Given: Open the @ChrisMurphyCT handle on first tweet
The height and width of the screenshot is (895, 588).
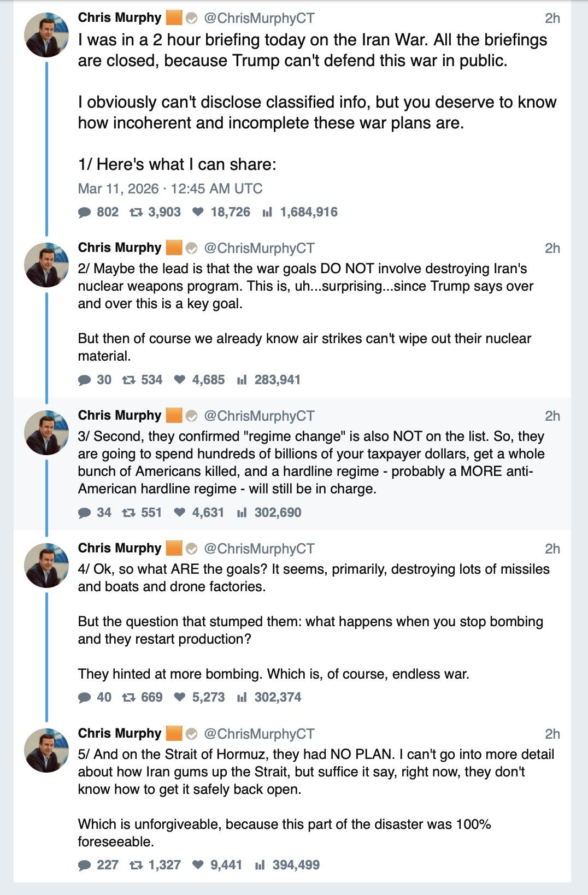Looking at the screenshot, I should (x=259, y=19).
